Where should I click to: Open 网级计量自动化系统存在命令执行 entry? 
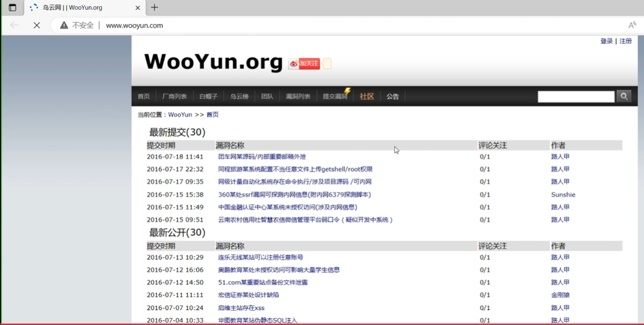click(294, 181)
